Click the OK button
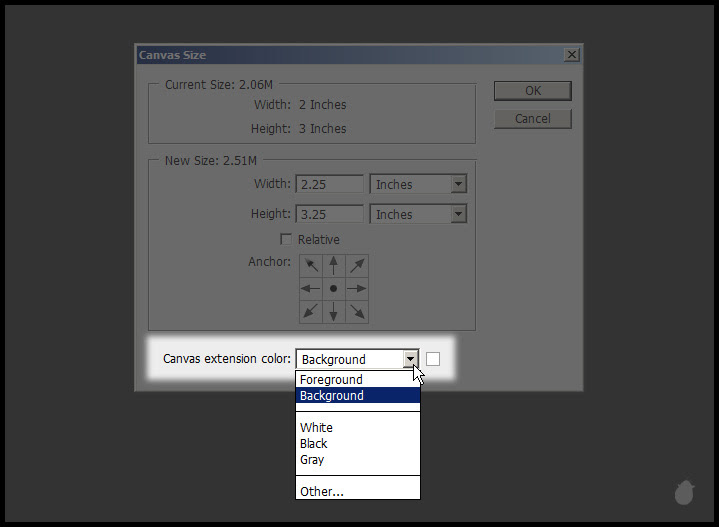719x527 pixels. coord(533,91)
